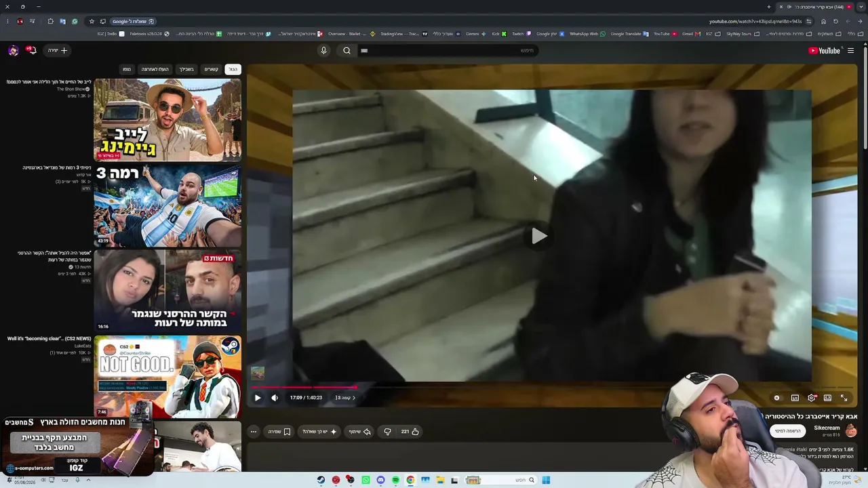
Task: Click the browser address bar URL
Action: pyautogui.click(x=755, y=22)
